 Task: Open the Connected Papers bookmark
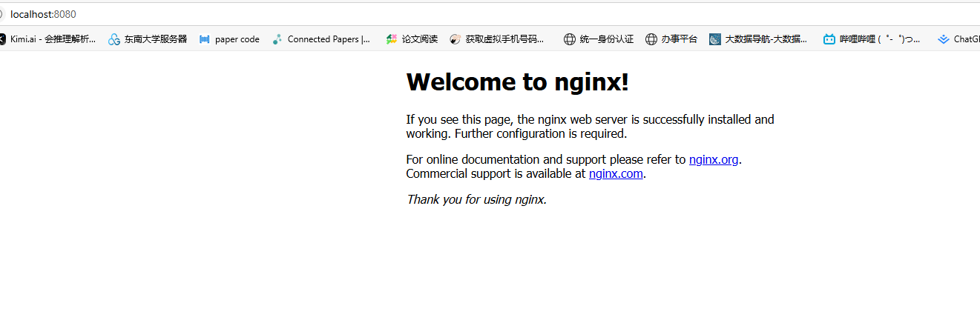321,39
